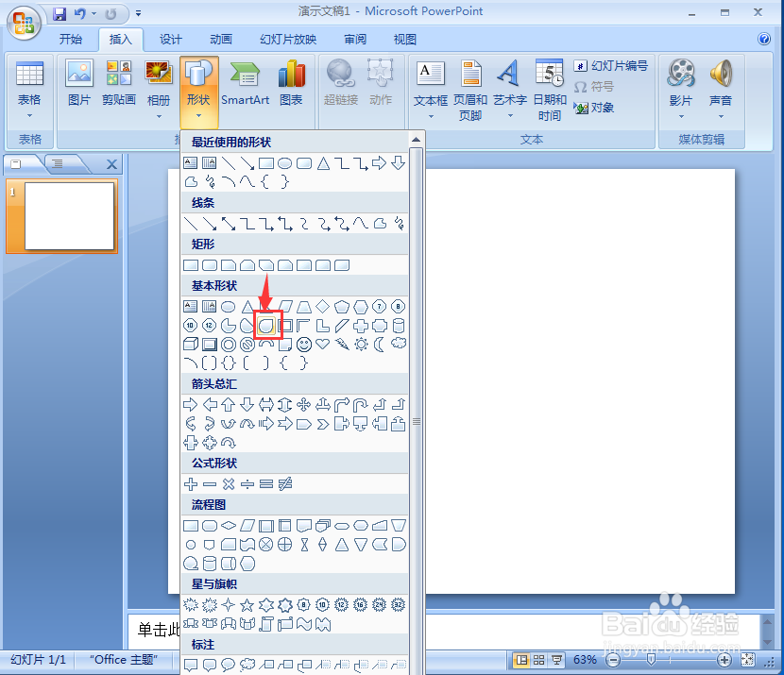
Task: Close the slides pane
Action: (x=112, y=164)
